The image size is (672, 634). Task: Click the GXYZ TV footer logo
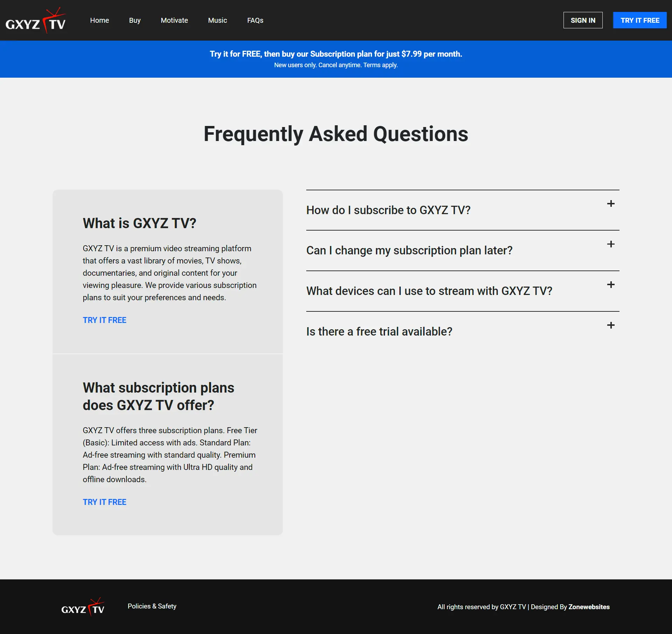(x=83, y=607)
